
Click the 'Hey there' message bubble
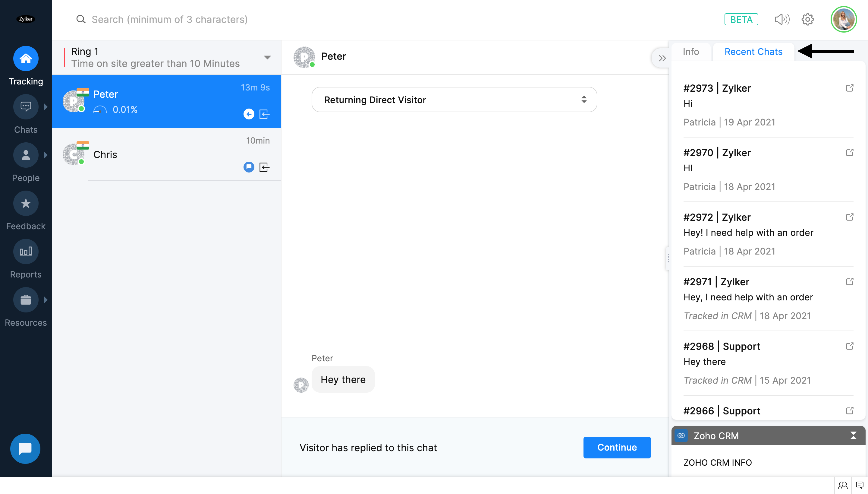tap(343, 379)
